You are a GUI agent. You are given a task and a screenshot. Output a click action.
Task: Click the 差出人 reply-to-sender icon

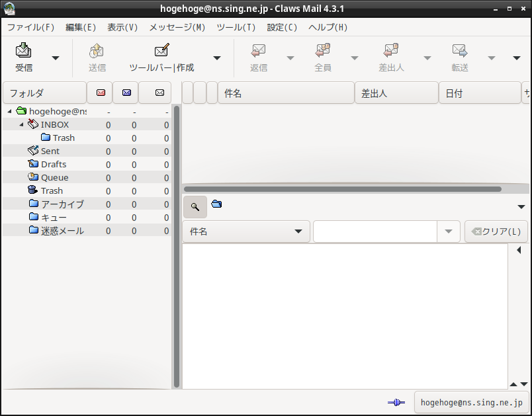(391, 50)
